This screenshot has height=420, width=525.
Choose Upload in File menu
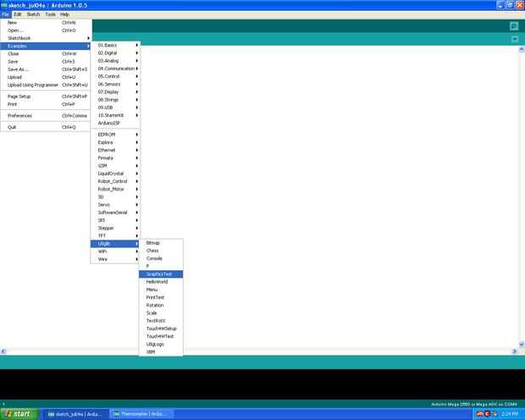(45, 77)
